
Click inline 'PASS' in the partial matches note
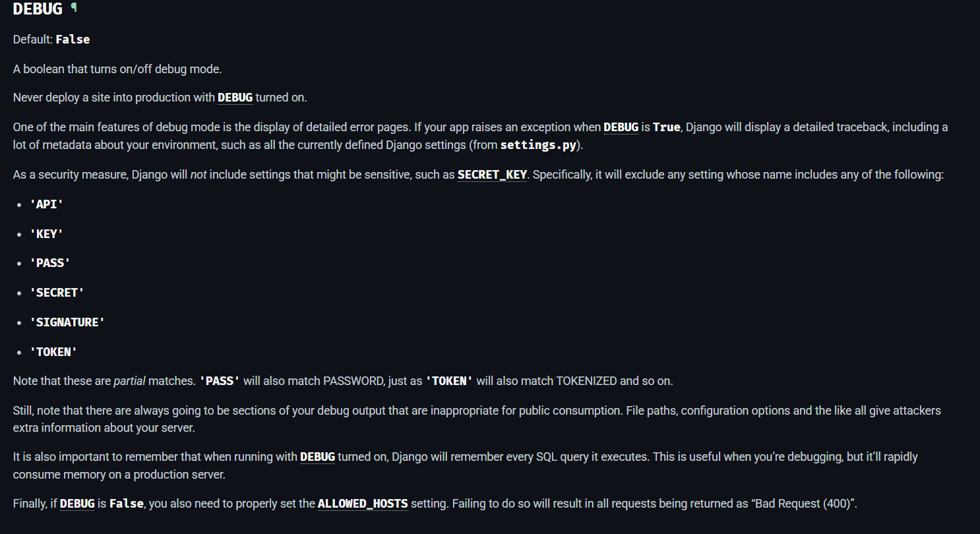[220, 381]
